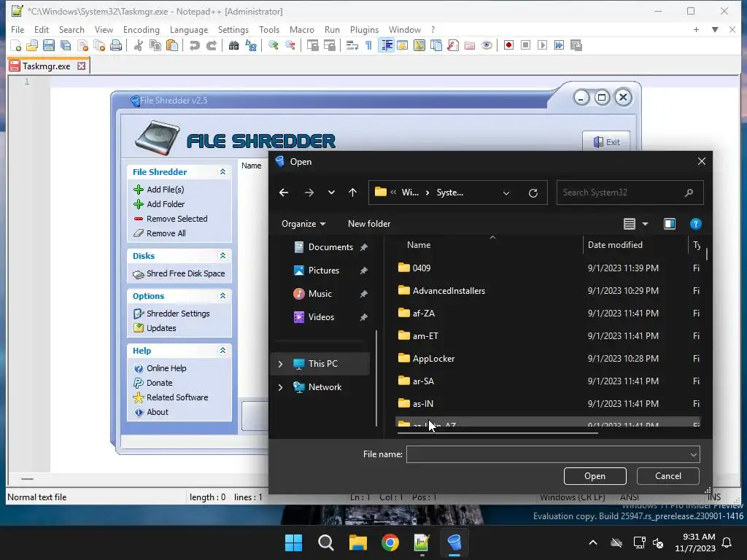Collapse the Help panel section
Screen dimensions: 747x560
click(222, 351)
